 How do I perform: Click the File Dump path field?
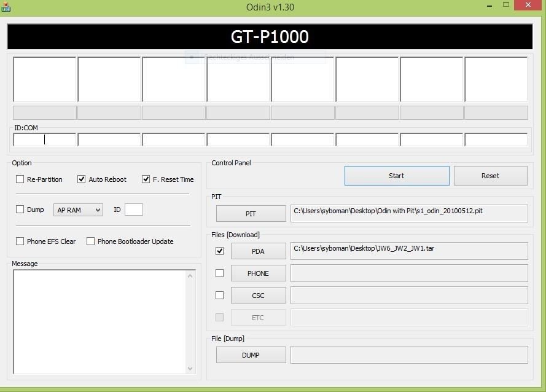pos(409,355)
